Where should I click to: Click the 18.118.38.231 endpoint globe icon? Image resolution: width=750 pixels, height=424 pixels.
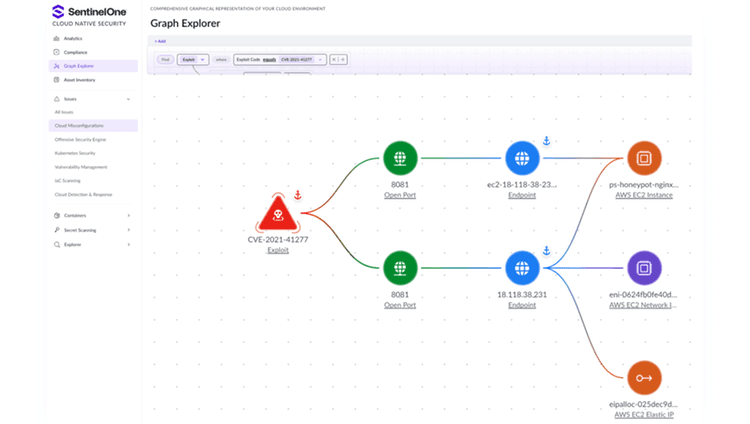(521, 268)
